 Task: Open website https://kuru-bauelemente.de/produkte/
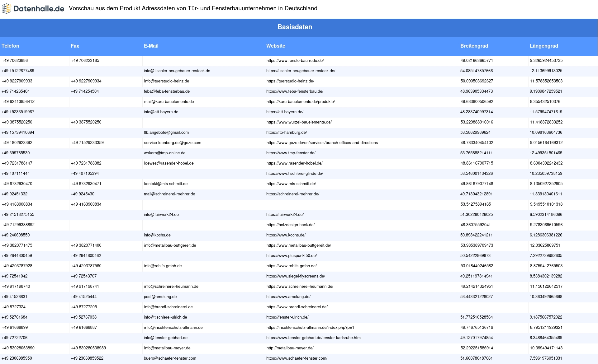pos(301,102)
